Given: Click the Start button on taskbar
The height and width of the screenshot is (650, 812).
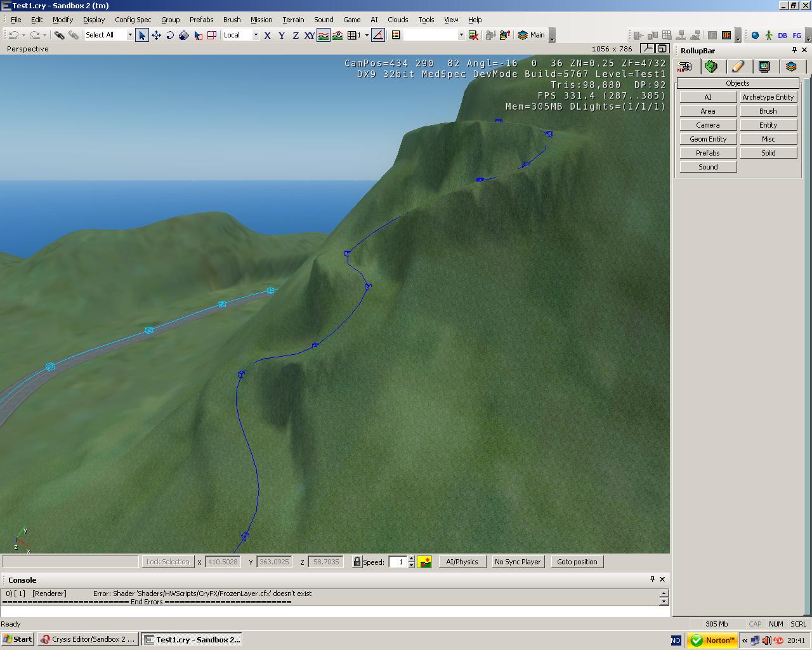Looking at the screenshot, I should point(18,639).
